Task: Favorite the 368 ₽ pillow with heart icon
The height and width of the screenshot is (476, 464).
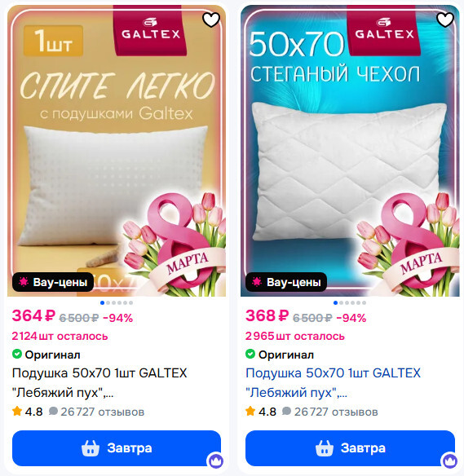Action: 445,20
